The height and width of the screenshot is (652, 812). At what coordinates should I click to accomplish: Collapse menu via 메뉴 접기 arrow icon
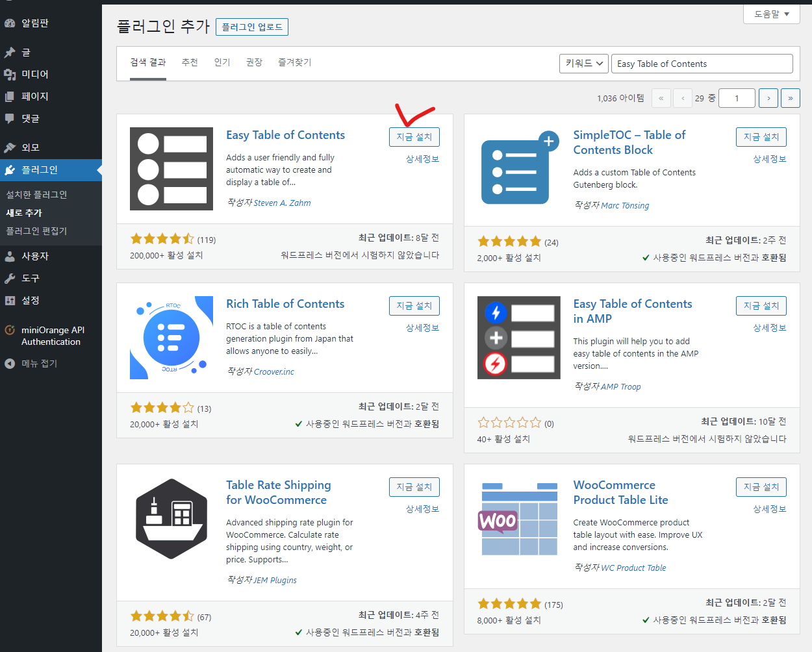click(x=10, y=364)
